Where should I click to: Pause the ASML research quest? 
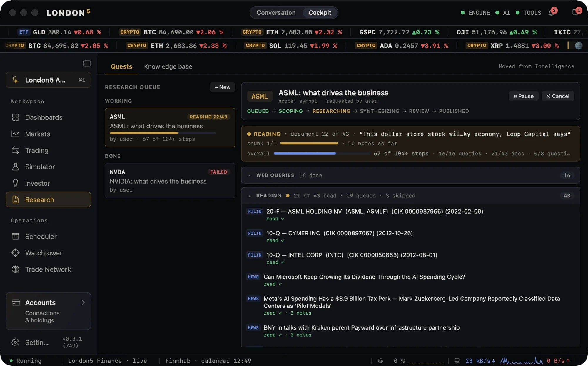(523, 96)
